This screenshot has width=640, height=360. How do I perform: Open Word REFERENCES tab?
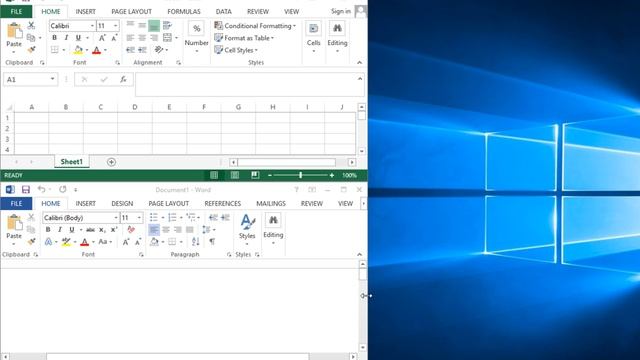pos(222,203)
